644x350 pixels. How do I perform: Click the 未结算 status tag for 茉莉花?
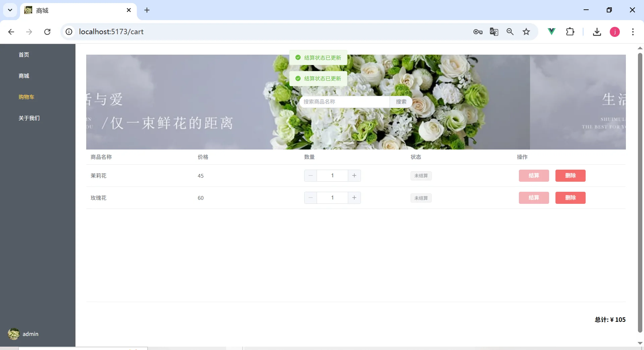click(421, 176)
